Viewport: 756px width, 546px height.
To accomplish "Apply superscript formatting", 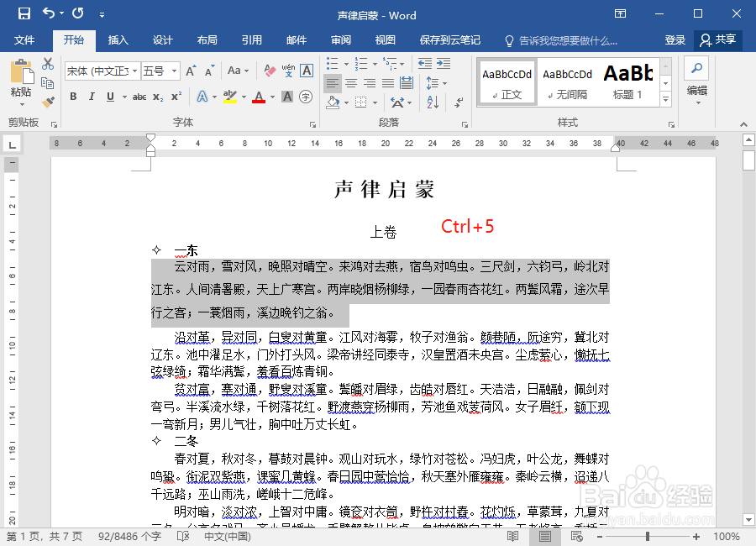I will pyautogui.click(x=176, y=97).
